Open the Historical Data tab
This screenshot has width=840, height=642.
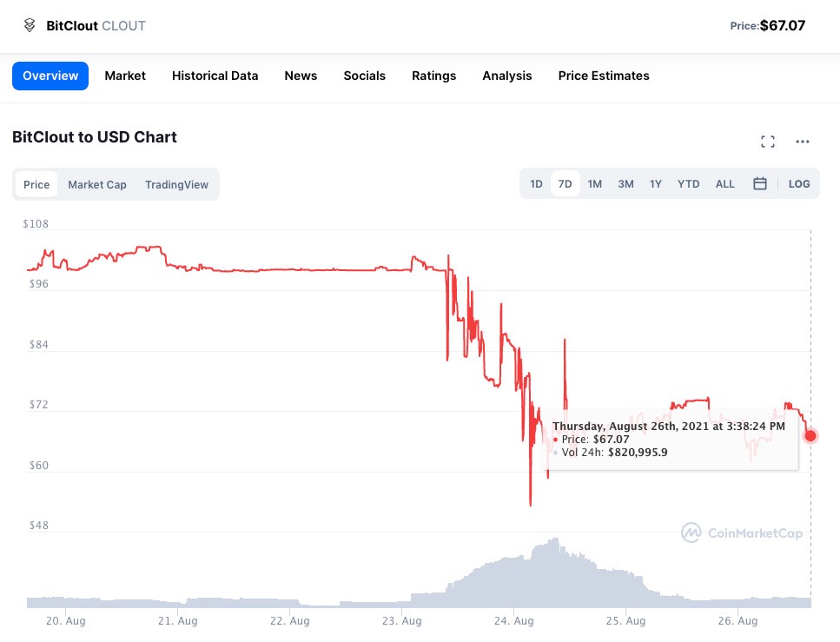(x=215, y=76)
